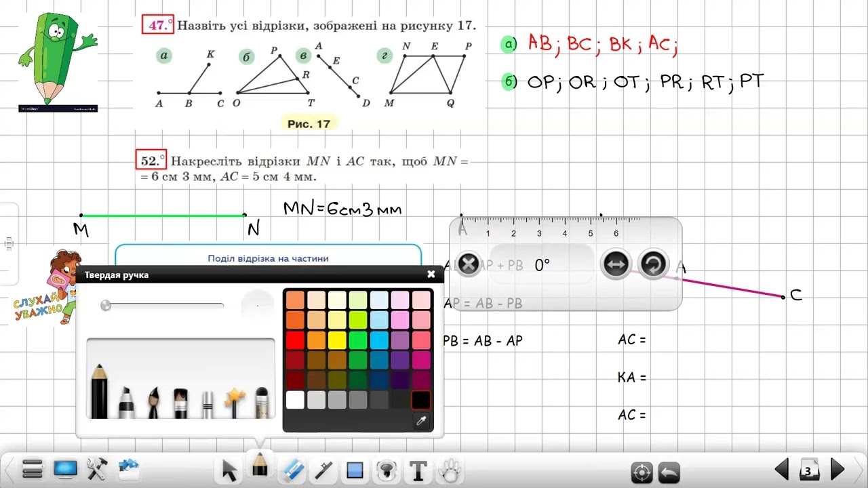
Task: Select the sky blue color swatch
Action: (379, 340)
